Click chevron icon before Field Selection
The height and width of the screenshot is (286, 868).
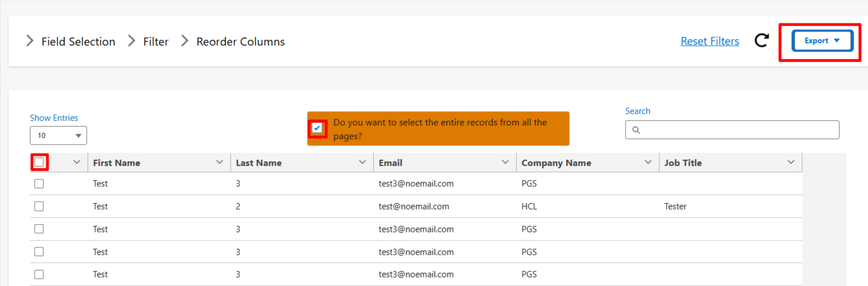click(x=30, y=42)
